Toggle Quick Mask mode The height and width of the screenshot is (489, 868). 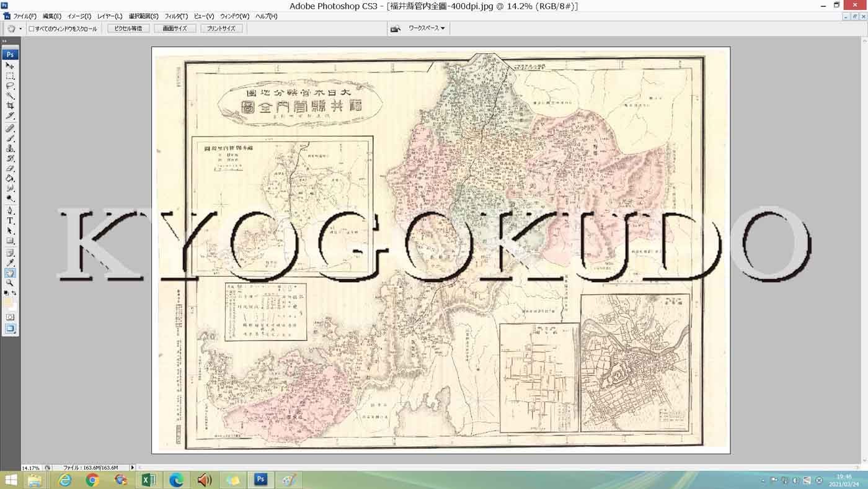click(x=10, y=317)
